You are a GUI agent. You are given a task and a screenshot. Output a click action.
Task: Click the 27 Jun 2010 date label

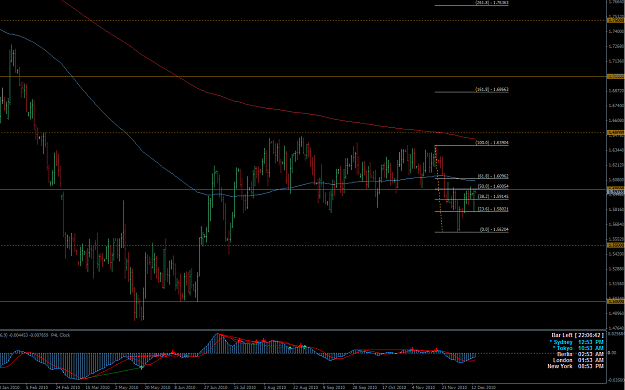click(216, 387)
